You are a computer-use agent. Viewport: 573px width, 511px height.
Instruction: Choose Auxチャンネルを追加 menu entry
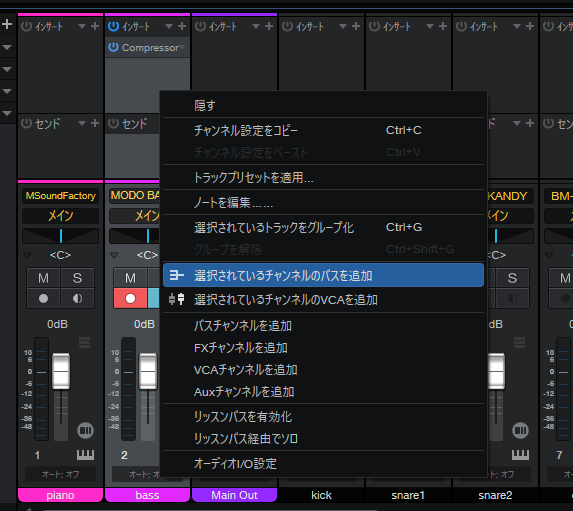click(323, 392)
